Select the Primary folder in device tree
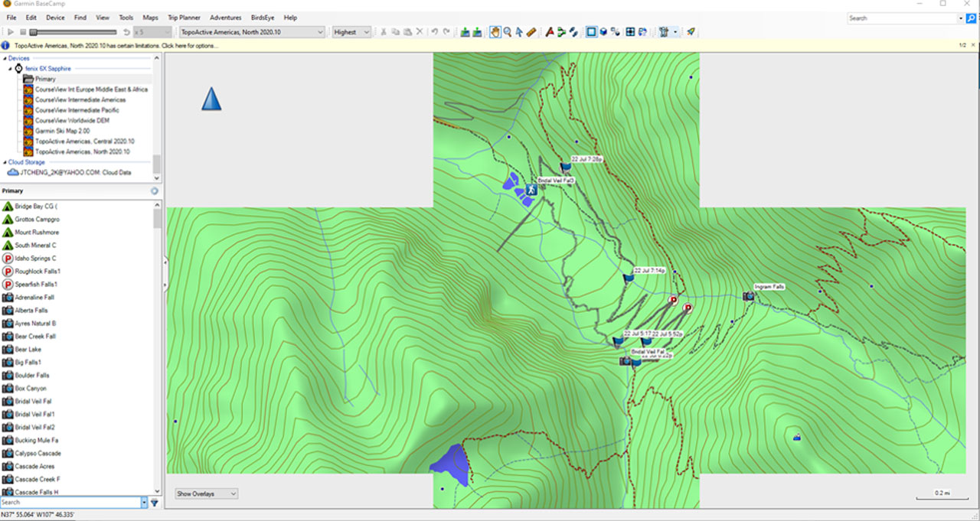The width and height of the screenshot is (980, 521). pyautogui.click(x=45, y=79)
